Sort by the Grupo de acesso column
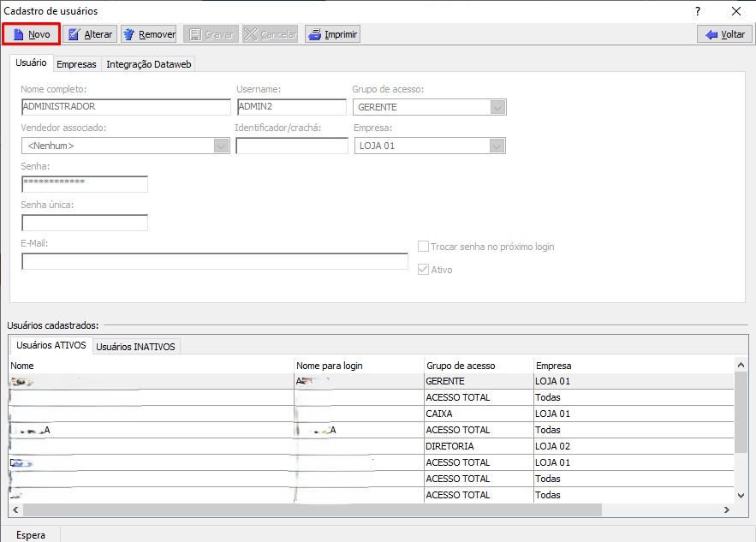 tap(479, 366)
